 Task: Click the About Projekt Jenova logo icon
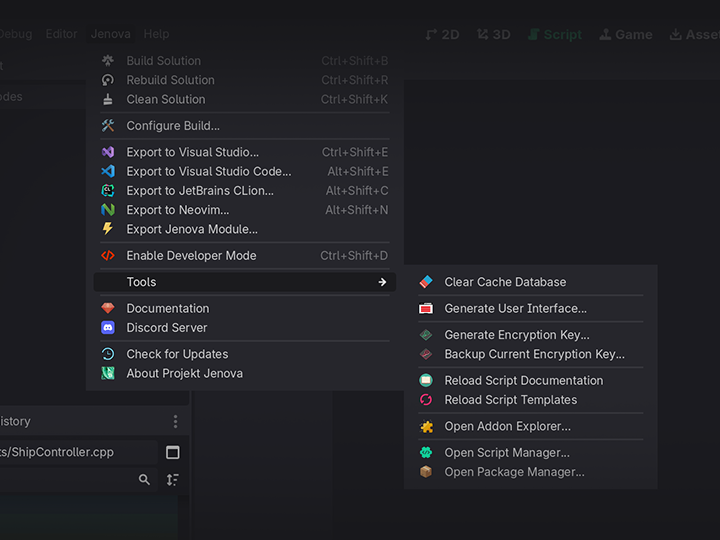[108, 373]
